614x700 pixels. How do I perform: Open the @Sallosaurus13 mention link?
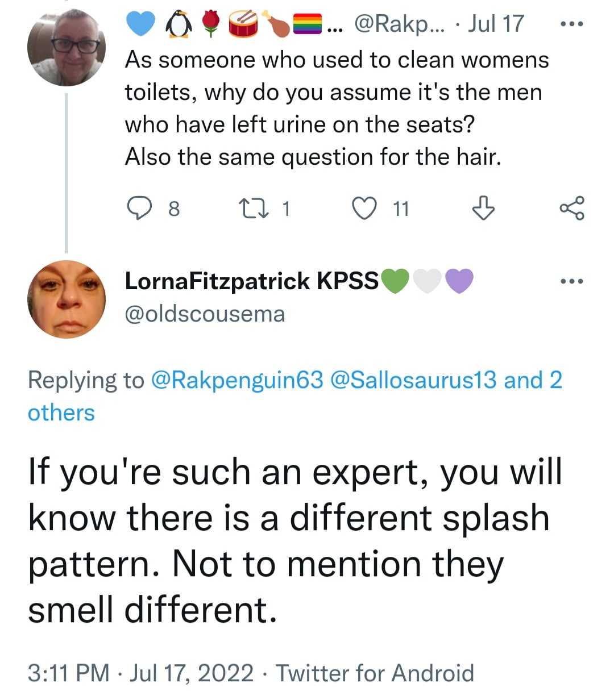[x=413, y=380]
